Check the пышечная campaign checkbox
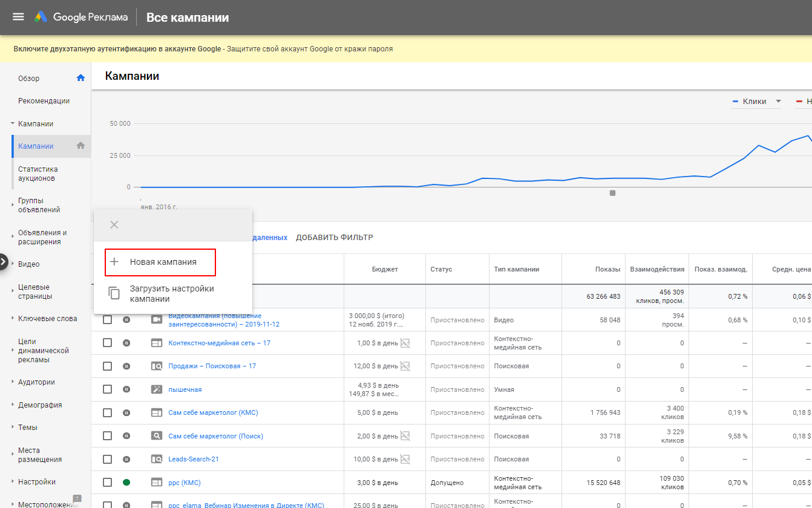The height and width of the screenshot is (508, 812). 107,389
